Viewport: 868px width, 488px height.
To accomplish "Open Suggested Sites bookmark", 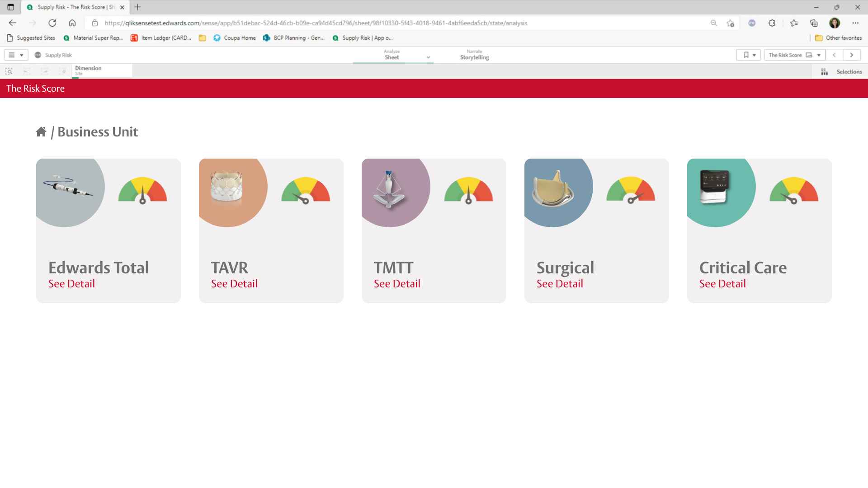I will click(x=31, y=38).
